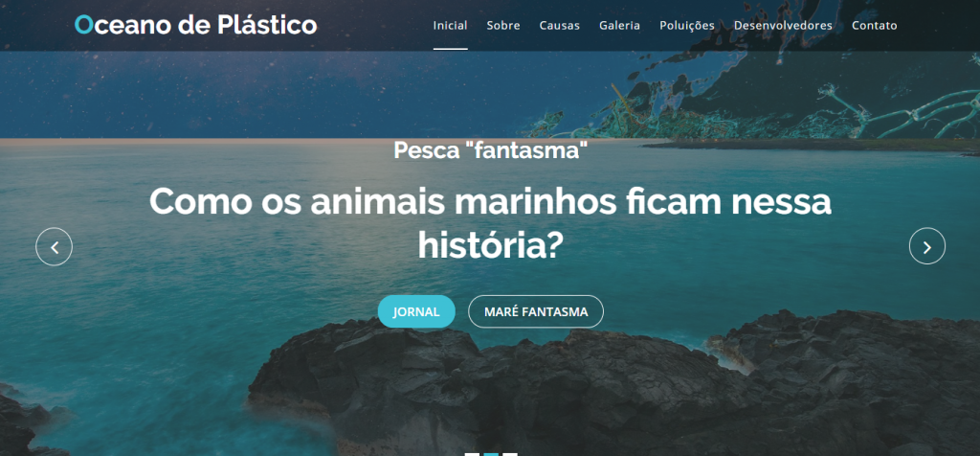Screen dimensions: 980x456
Task: Open the Inicial nav tab
Action: 450,26
